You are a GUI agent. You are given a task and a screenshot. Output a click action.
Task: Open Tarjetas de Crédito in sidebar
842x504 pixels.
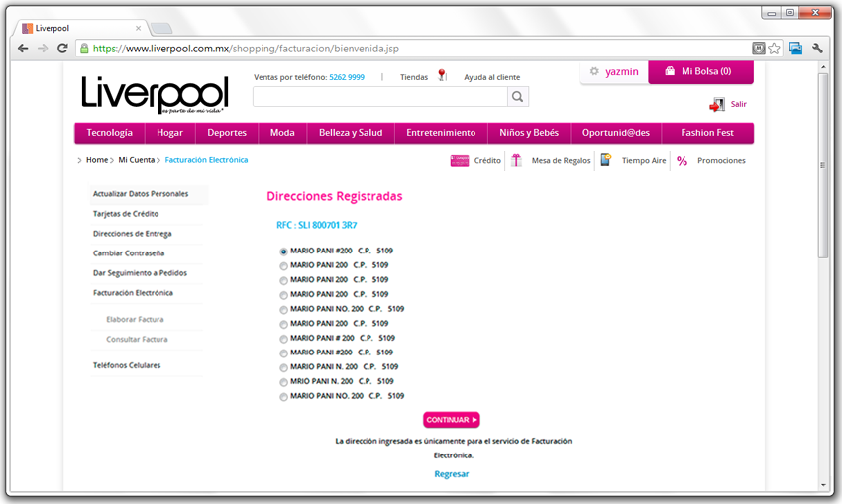coord(126,214)
